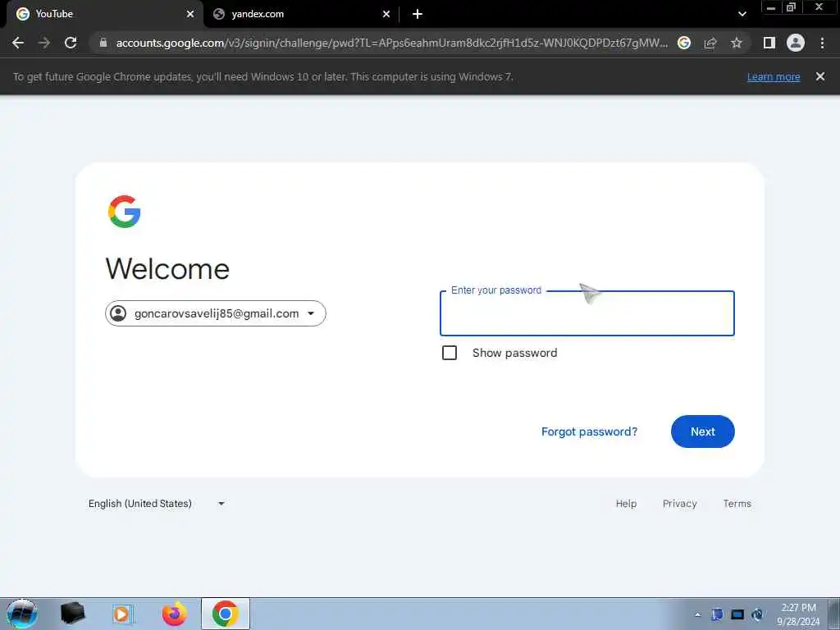The image size is (840, 630).
Task: Open the Help link
Action: point(626,504)
